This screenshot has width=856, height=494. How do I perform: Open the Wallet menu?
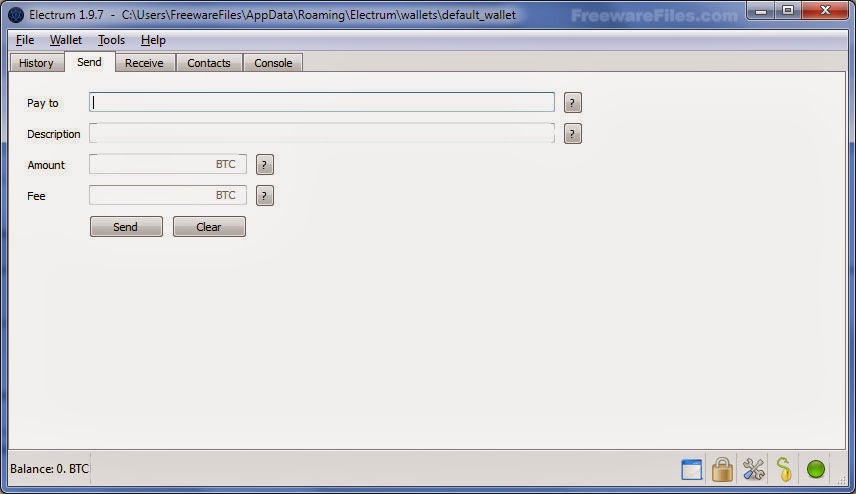[66, 40]
